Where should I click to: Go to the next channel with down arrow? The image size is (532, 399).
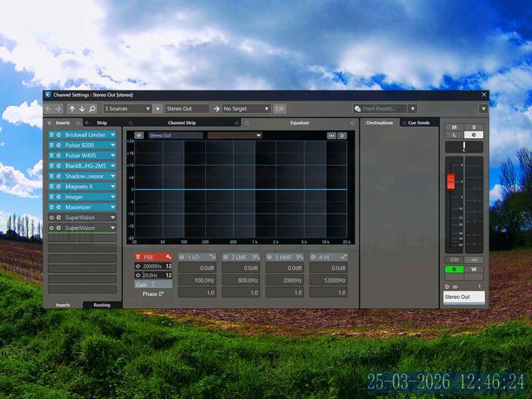click(x=82, y=109)
